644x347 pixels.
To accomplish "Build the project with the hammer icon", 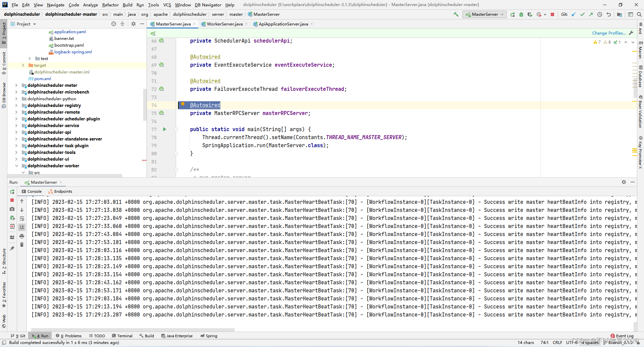I will pyautogui.click(x=456, y=14).
